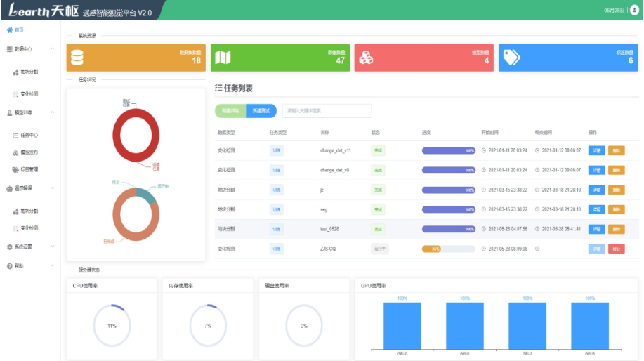The height and width of the screenshot is (361, 644).
Task: Click start-time clock icon for jz row
Action: click(484, 190)
